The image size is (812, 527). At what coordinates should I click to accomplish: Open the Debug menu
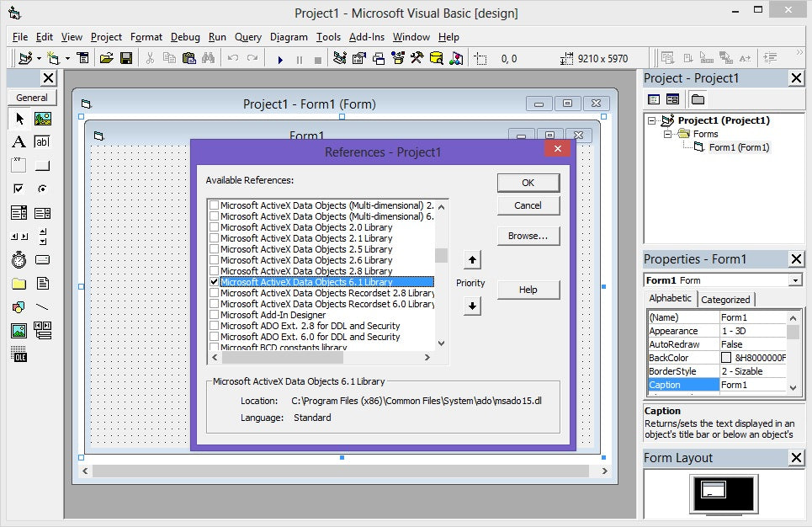pos(185,37)
